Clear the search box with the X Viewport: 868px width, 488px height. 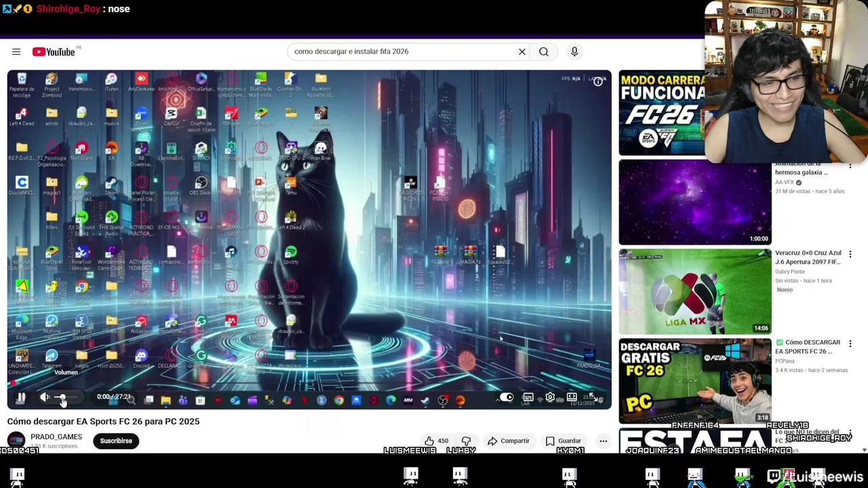pos(522,52)
